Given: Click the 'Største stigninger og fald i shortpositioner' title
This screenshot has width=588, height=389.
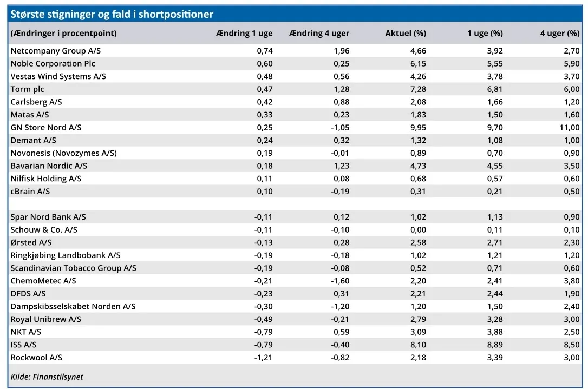Looking at the screenshot, I should pyautogui.click(x=112, y=14).
